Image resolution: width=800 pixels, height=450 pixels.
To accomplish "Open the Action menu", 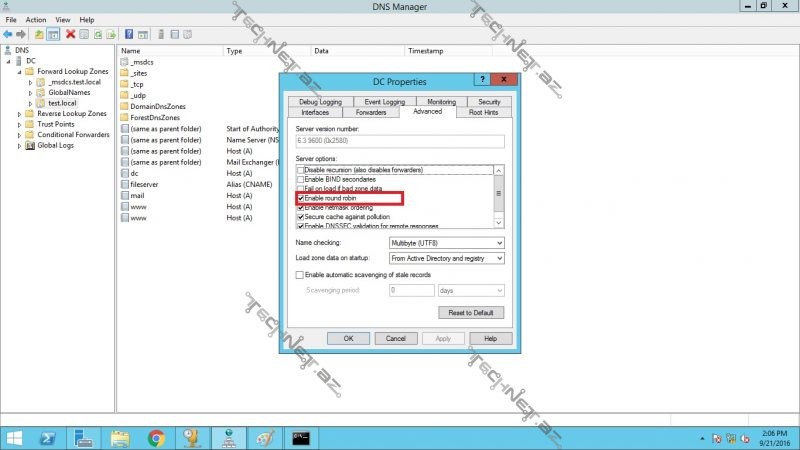I will click(x=36, y=19).
